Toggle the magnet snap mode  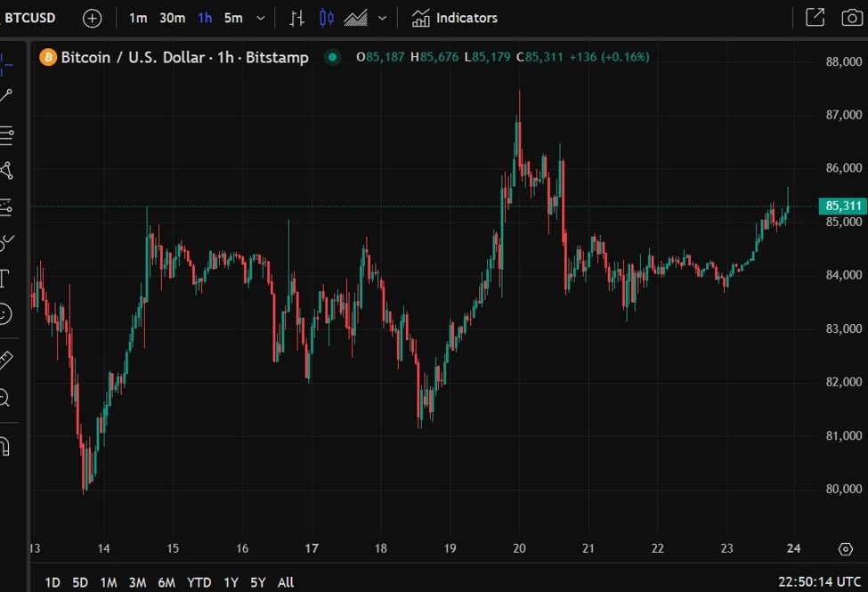click(x=5, y=445)
